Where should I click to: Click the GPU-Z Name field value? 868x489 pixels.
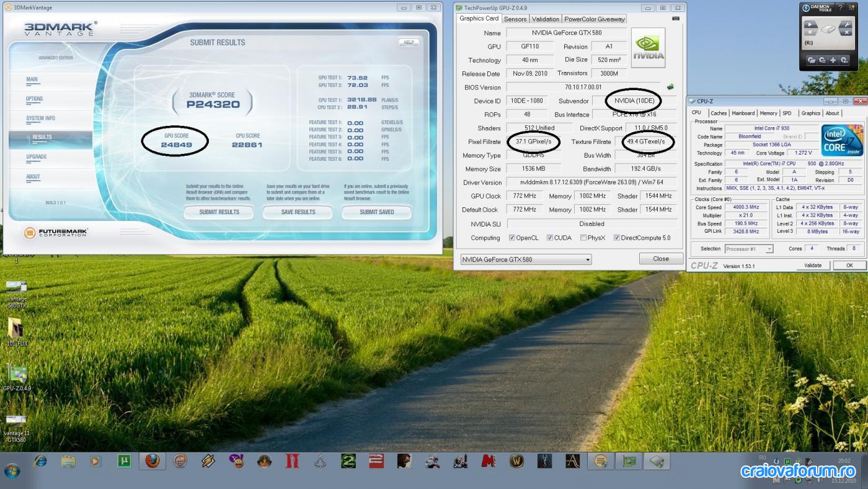(x=567, y=33)
